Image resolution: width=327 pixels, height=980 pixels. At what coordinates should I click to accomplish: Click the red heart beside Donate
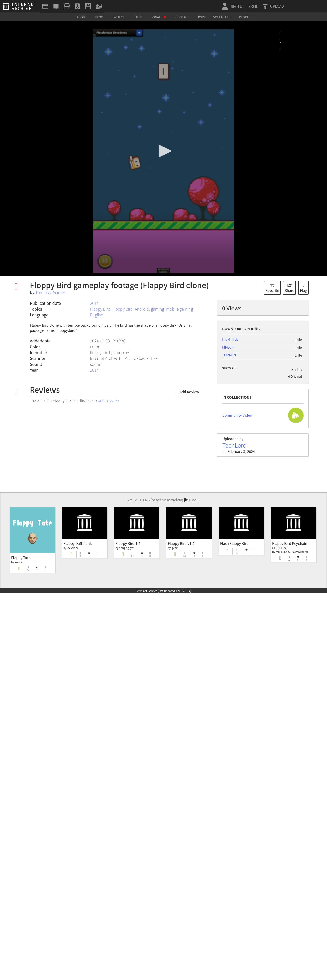165,17
